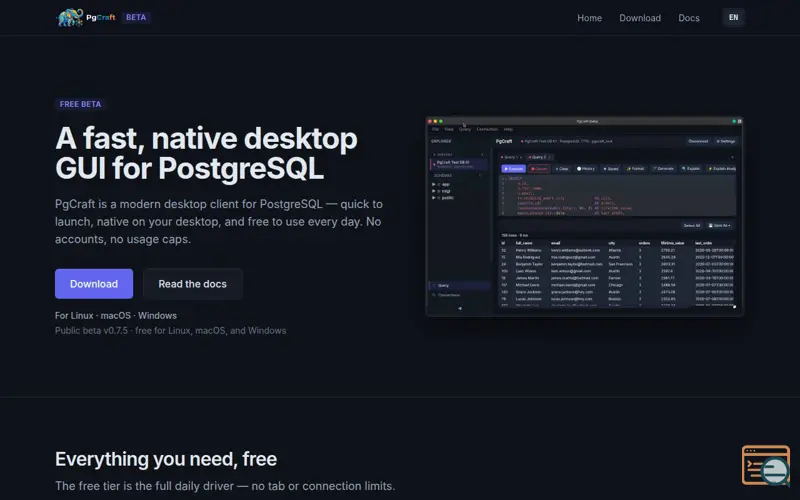Open the Docs nav link
Viewport: 800px width, 500px height.
pos(688,18)
